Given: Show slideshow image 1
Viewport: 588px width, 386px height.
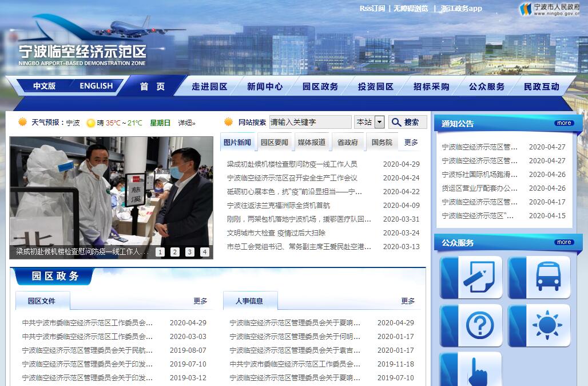Looking at the screenshot, I should 160,252.
